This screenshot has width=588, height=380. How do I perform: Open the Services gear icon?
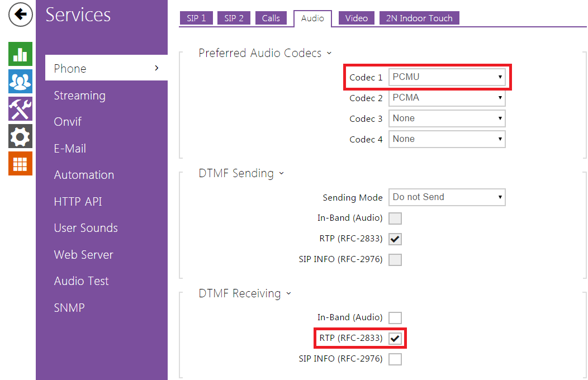(20, 136)
